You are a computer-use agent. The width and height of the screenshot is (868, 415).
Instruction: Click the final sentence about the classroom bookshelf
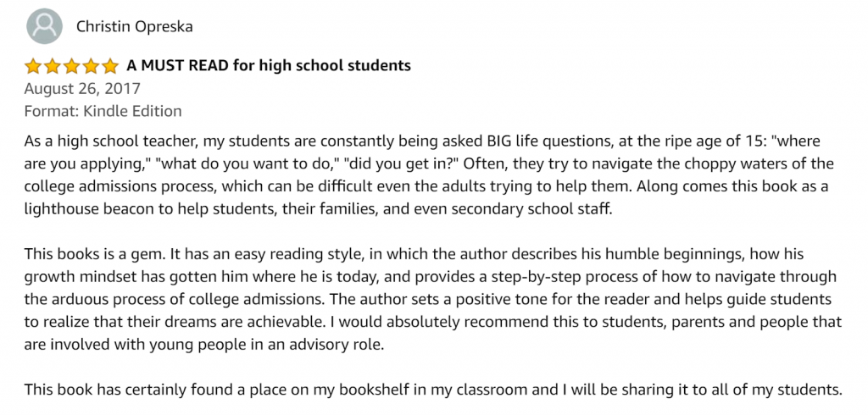(x=432, y=390)
